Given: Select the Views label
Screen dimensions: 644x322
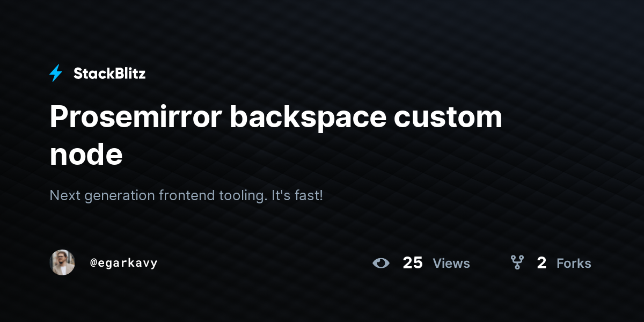Looking at the screenshot, I should click(451, 264).
